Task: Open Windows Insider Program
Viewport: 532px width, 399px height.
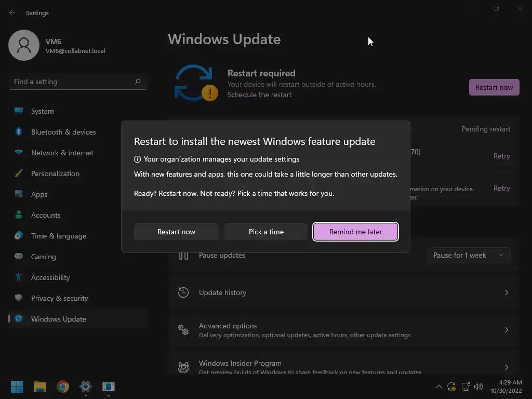Action: 344,362
